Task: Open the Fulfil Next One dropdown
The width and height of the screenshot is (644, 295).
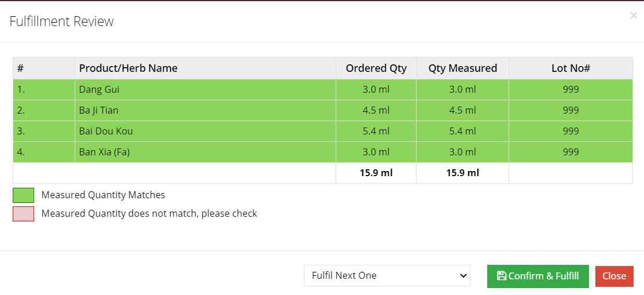Action: coord(387,276)
